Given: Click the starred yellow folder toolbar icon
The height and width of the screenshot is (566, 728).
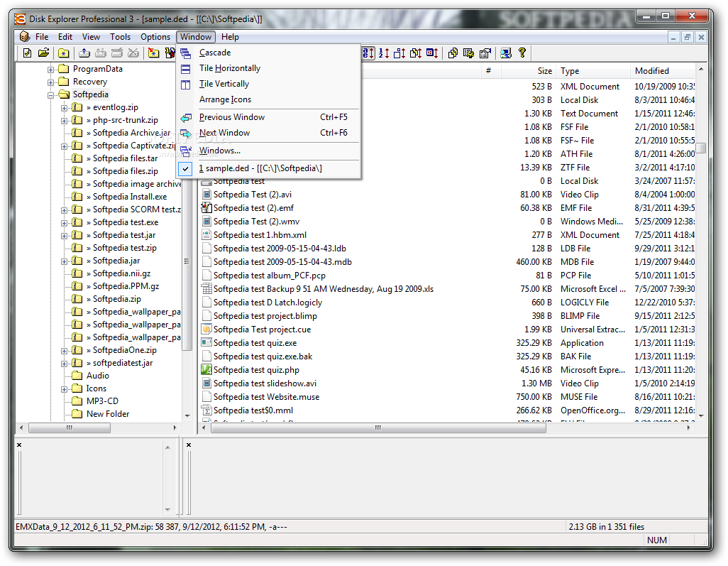Looking at the screenshot, I should point(64,53).
